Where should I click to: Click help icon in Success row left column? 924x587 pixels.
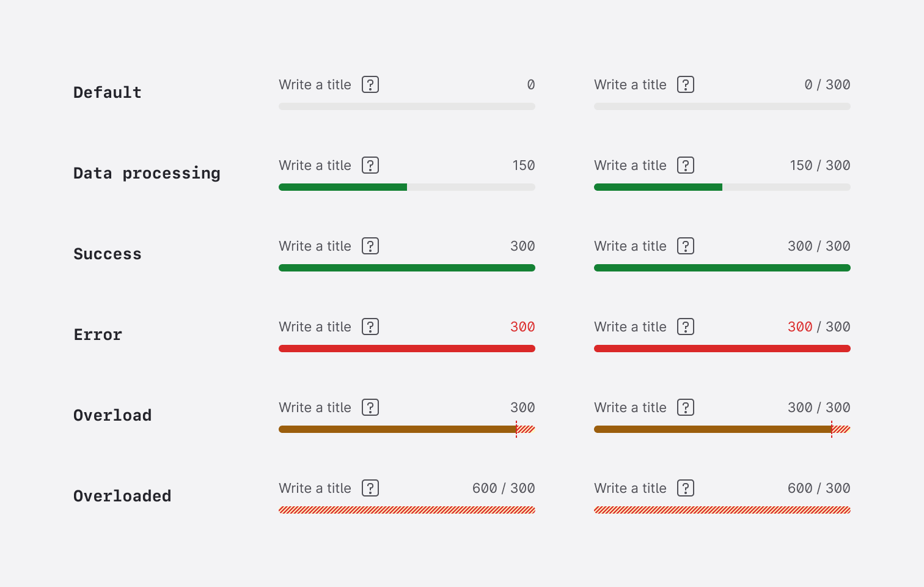(370, 246)
